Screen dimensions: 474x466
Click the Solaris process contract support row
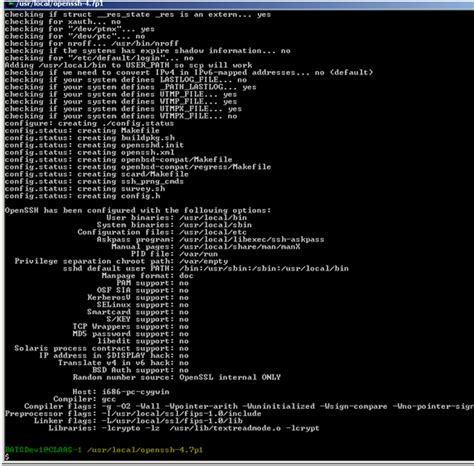point(102,349)
